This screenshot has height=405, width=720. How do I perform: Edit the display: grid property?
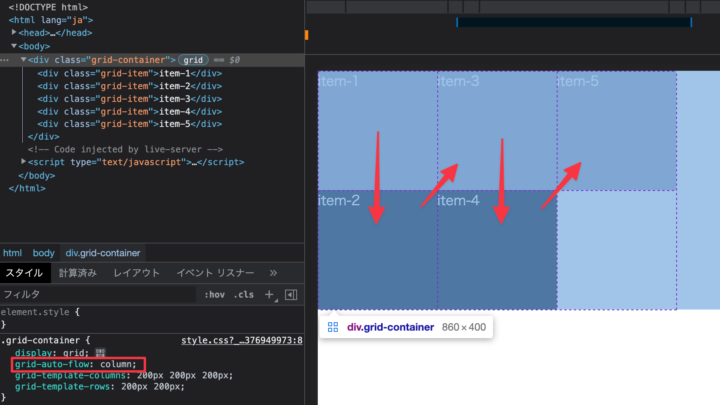click(52, 353)
